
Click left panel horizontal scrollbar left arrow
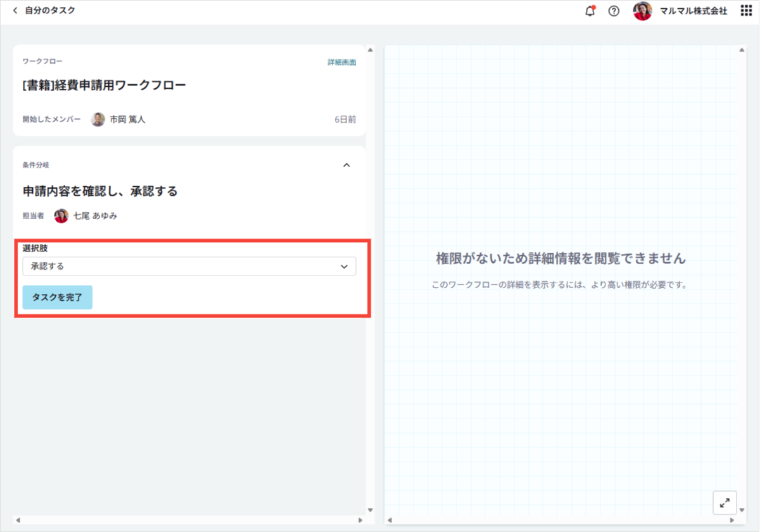point(18,520)
